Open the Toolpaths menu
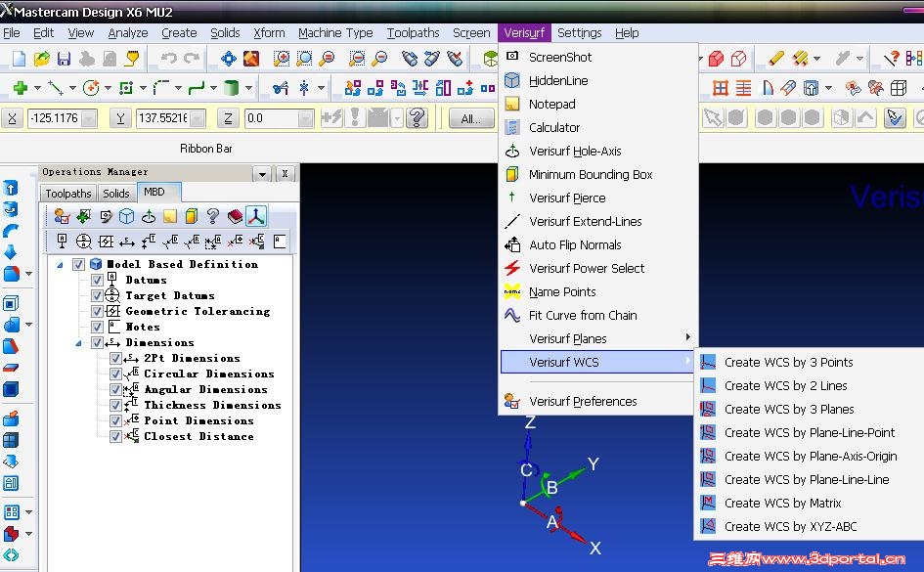Image resolution: width=924 pixels, height=572 pixels. [413, 33]
